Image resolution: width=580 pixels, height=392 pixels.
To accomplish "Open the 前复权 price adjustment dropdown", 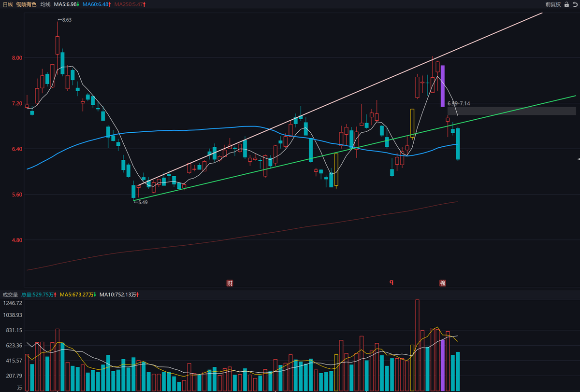I will pos(552,4).
